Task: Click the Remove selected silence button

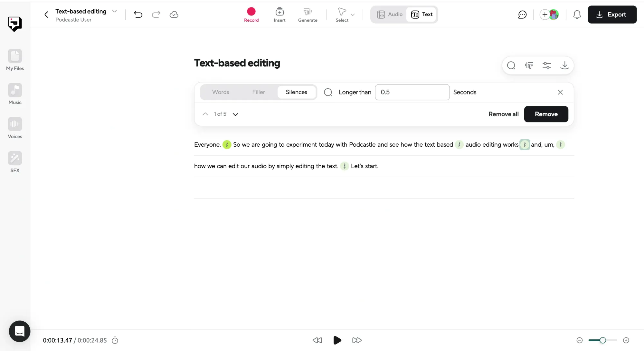Action: (x=546, y=114)
